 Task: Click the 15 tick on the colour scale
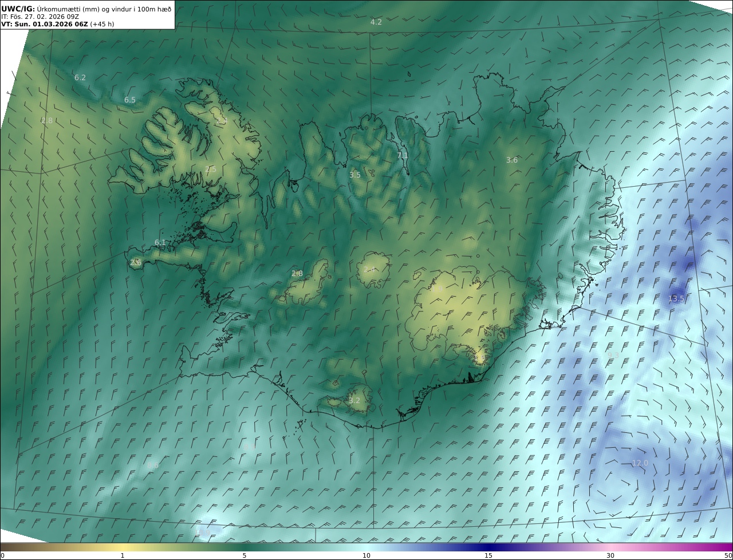(x=488, y=555)
